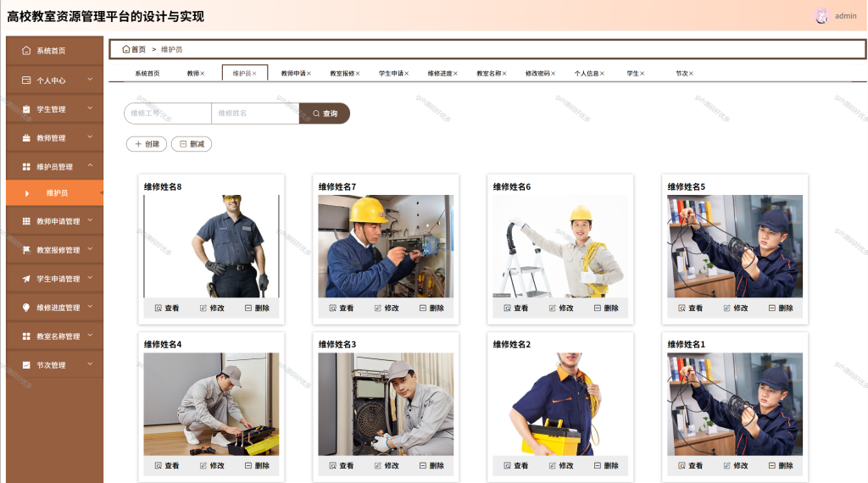Expand the 个人中心 menu chevron

[90, 80]
